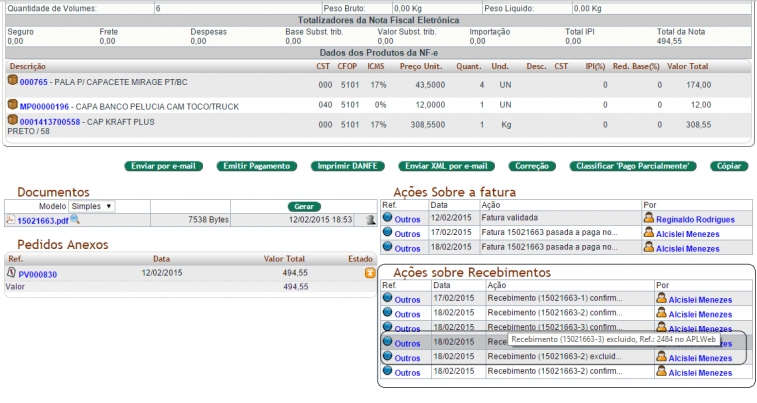Click the product icon beside MP00000196
757x403 pixels.
tap(12, 104)
